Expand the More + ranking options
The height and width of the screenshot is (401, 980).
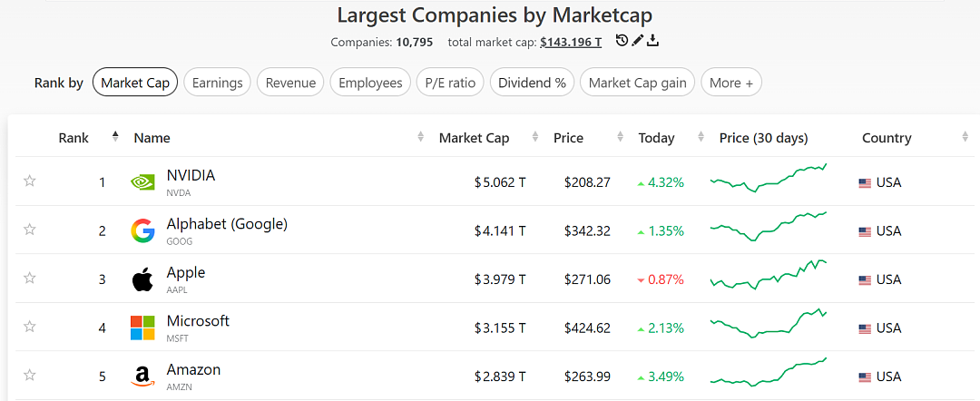pyautogui.click(x=731, y=83)
